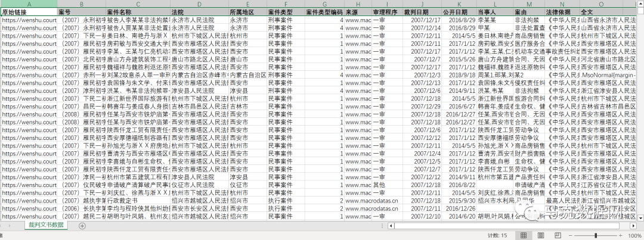
Task: Click the 所属地区 header cell
Action: point(247,12)
